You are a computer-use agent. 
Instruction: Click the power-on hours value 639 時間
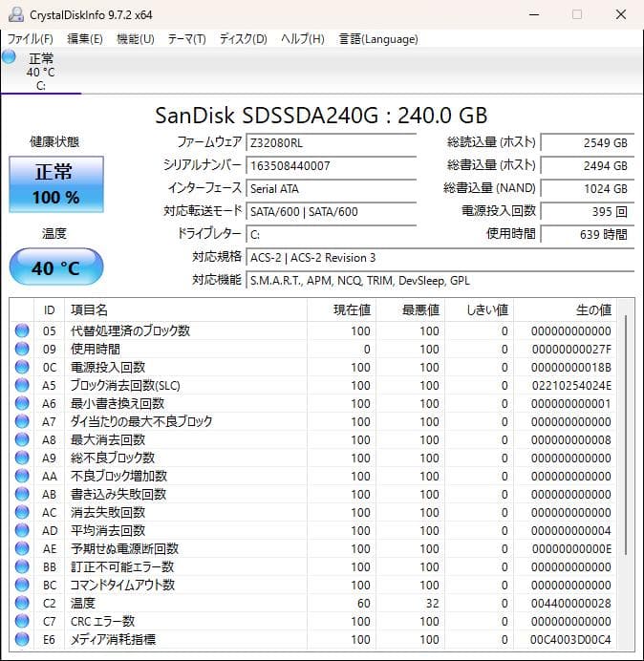(x=588, y=234)
